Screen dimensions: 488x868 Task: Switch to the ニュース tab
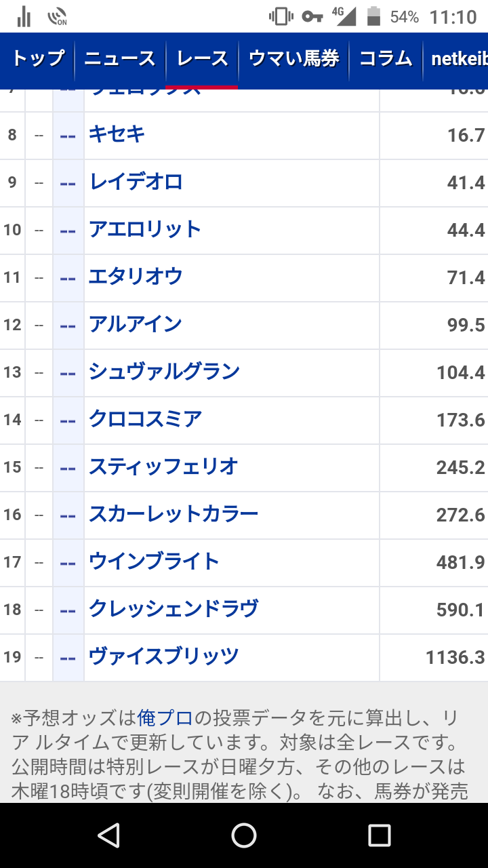coord(120,59)
